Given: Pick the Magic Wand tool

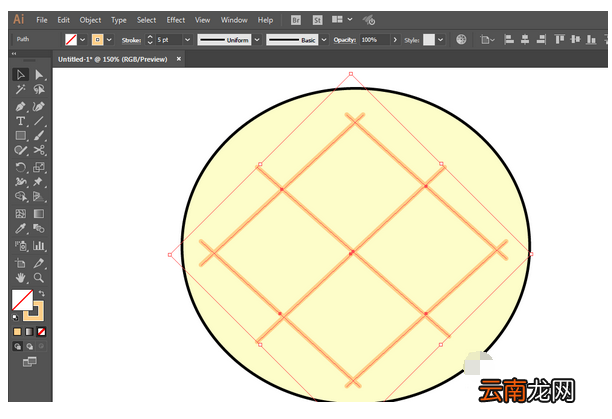Looking at the screenshot, I should click(21, 90).
